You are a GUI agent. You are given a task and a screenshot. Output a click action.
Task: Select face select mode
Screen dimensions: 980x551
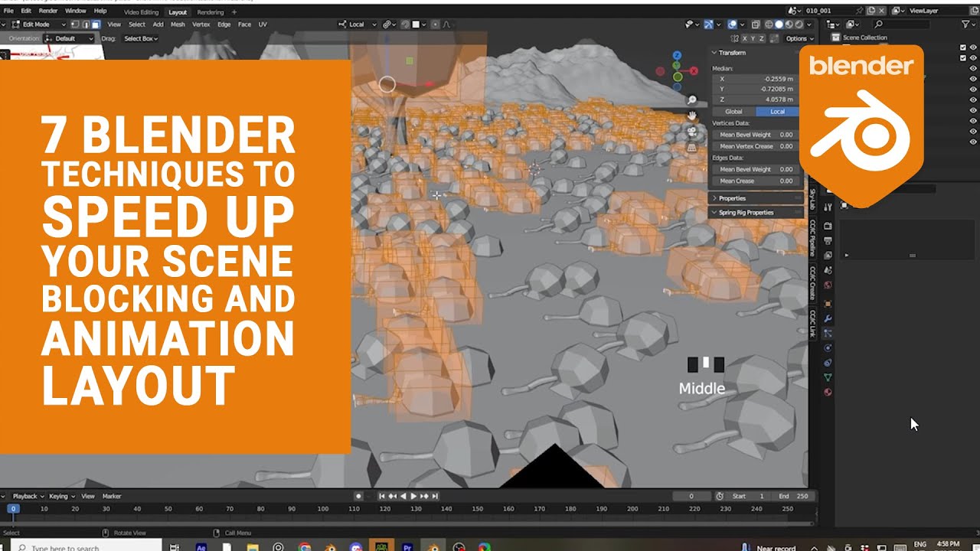(x=95, y=24)
